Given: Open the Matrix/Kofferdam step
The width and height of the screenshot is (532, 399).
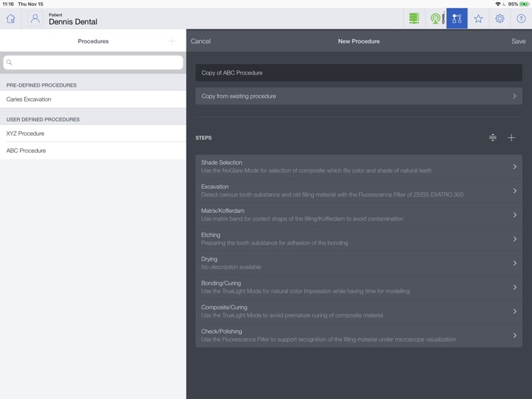Looking at the screenshot, I should point(359,215).
